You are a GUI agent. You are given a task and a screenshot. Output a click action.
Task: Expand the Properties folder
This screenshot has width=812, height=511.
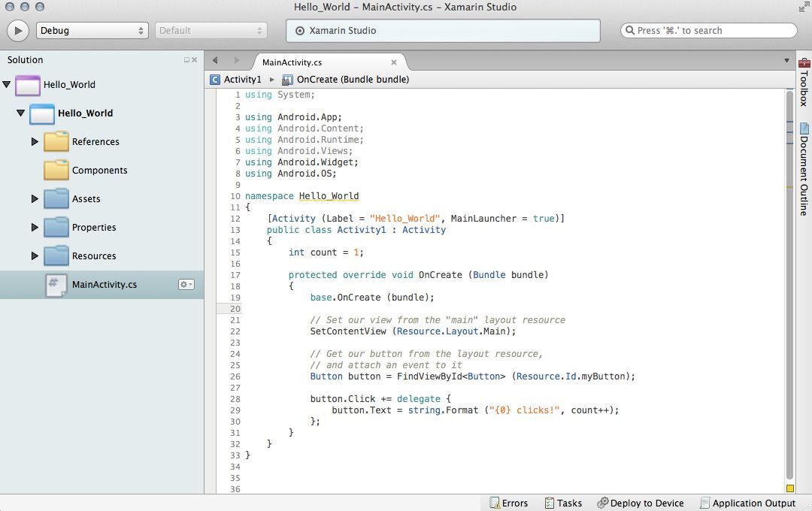pyautogui.click(x=34, y=227)
